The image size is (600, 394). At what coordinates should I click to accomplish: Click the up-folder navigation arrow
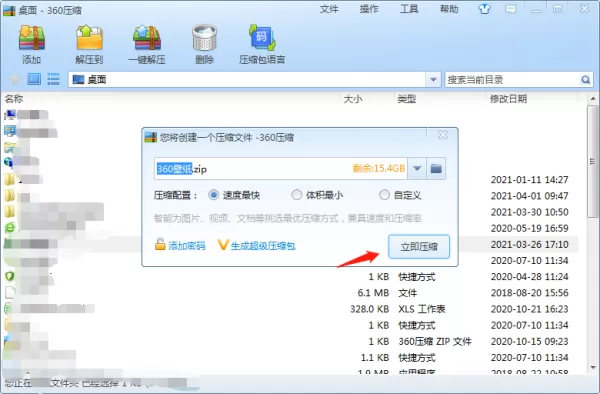(15, 80)
